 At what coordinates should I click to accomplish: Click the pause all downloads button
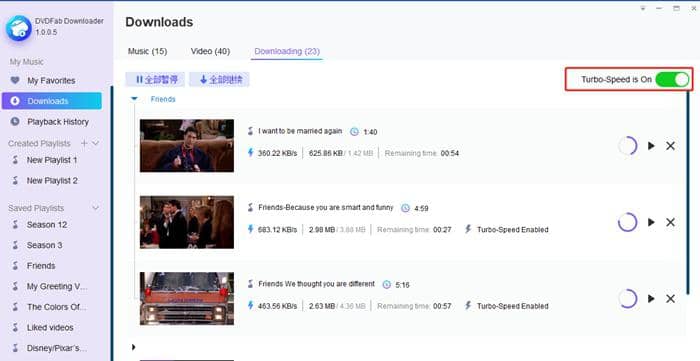(155, 79)
